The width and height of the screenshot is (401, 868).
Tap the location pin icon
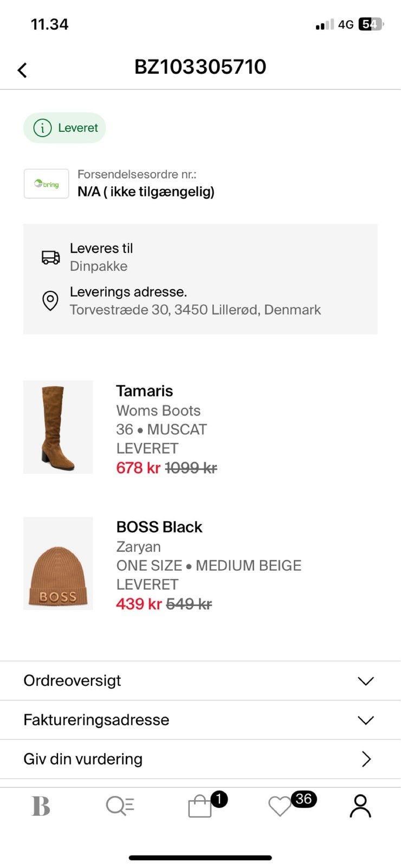click(50, 301)
